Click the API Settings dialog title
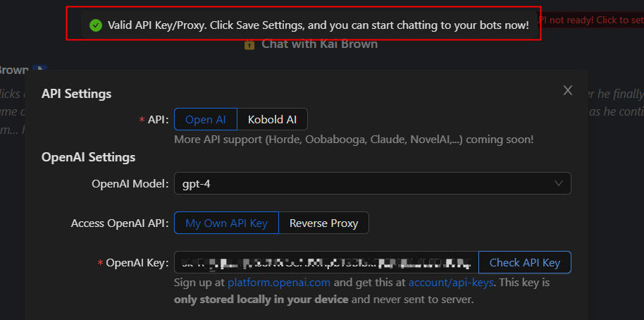644x320 pixels. click(x=77, y=93)
